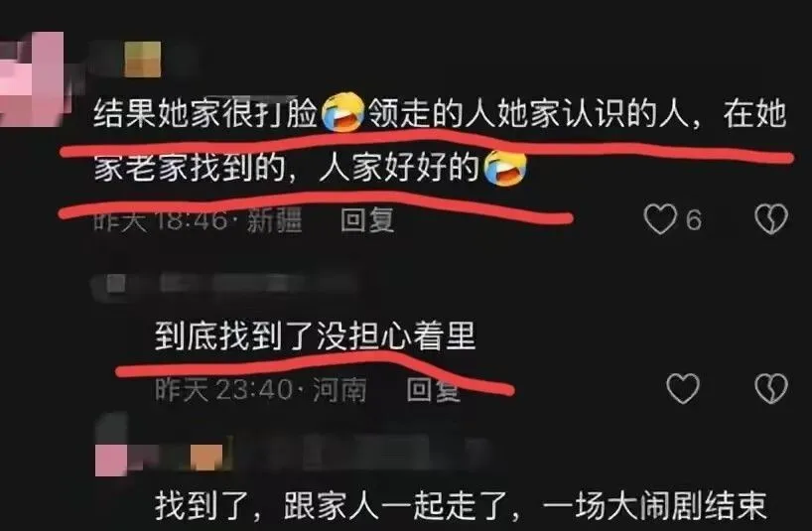Tap the crying-laughing emoji after 人家好好的
Image resolution: width=812 pixels, height=531 pixels.
505,168
